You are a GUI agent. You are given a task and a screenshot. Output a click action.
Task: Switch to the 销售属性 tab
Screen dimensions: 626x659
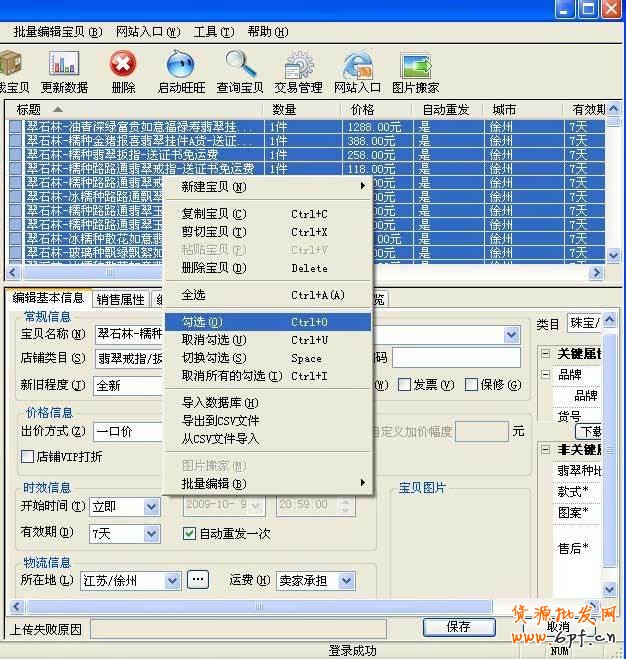[x=120, y=299]
